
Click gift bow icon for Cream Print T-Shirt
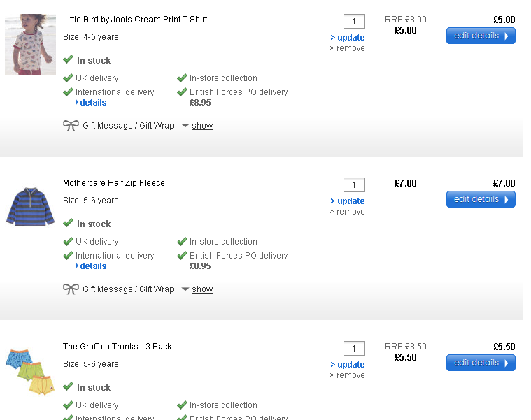(71, 126)
